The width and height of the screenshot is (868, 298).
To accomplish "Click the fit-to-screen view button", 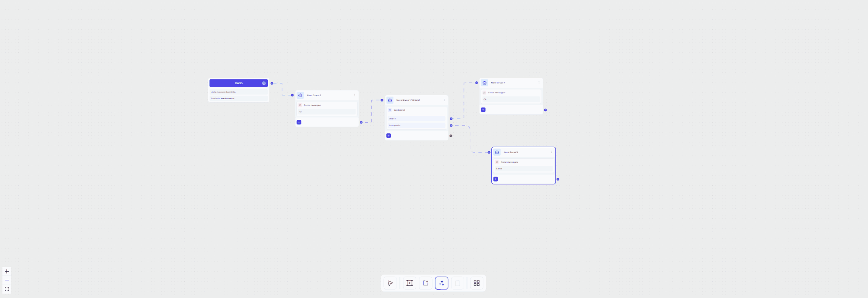I will [7, 289].
